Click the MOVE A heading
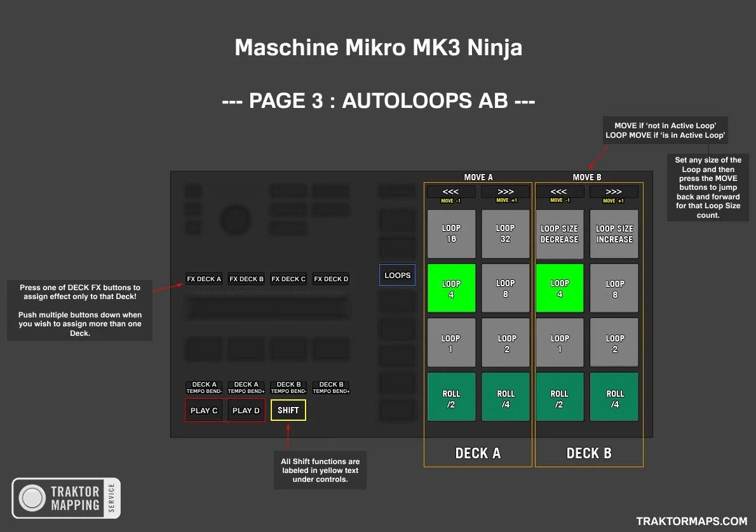The width and height of the screenshot is (756, 532). tap(478, 177)
